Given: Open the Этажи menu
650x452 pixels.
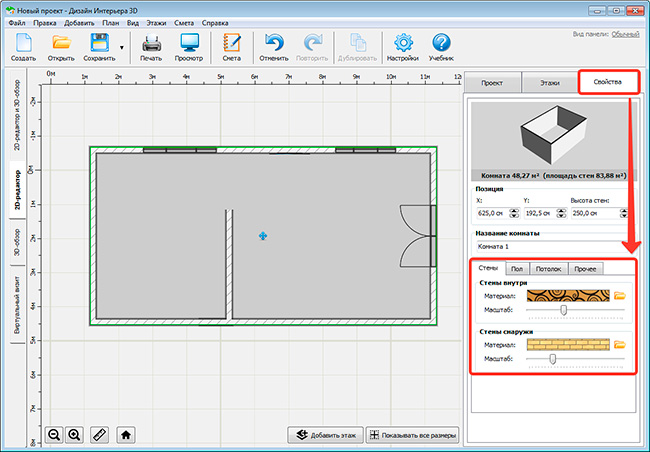Looking at the screenshot, I should click(x=156, y=23).
